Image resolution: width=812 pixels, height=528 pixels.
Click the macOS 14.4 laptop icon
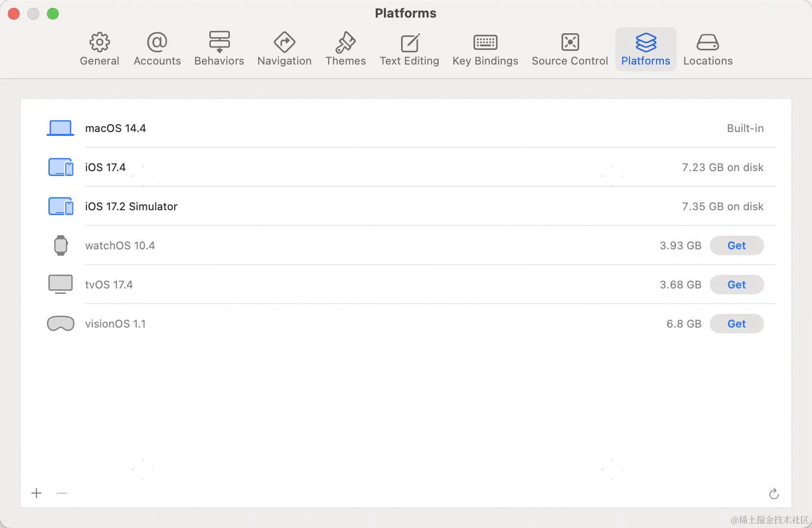pyautogui.click(x=60, y=128)
